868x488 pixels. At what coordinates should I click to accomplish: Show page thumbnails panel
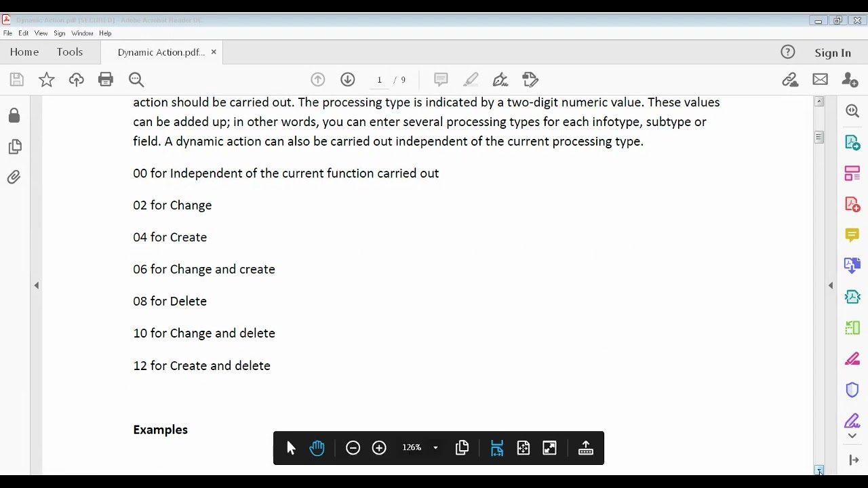coord(14,146)
